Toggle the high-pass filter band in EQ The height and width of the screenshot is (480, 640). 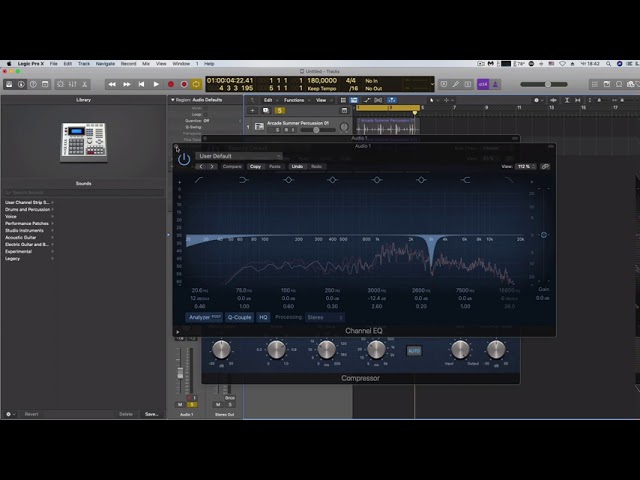pos(199,180)
